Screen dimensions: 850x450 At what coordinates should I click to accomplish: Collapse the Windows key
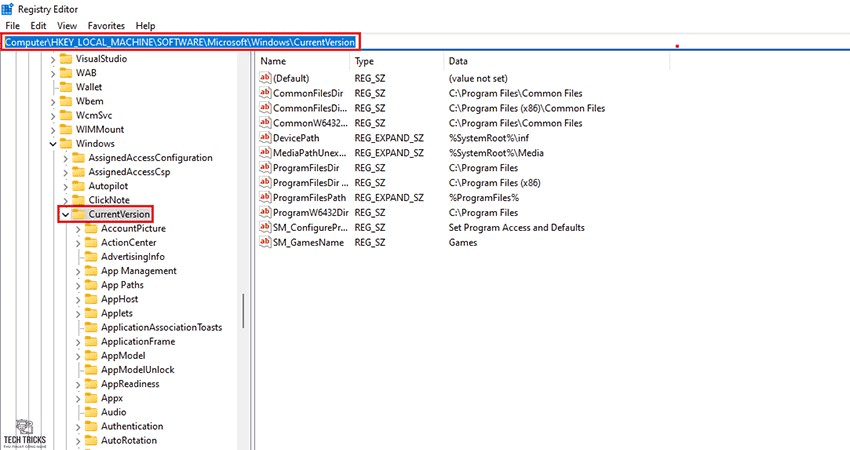coord(53,144)
